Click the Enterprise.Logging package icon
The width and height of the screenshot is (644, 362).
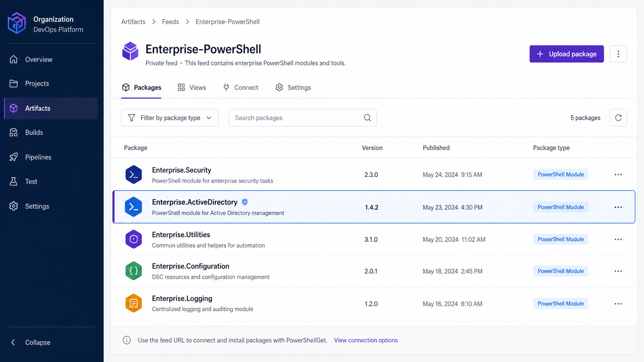click(134, 304)
